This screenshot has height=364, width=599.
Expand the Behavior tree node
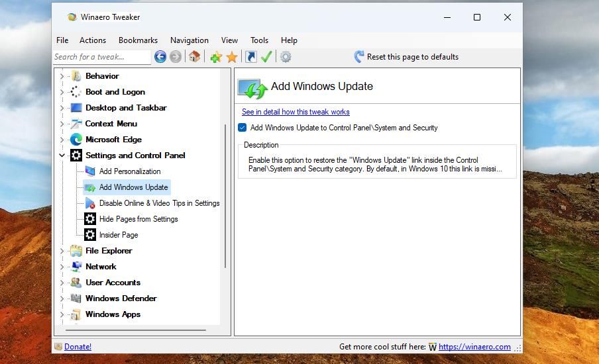point(62,76)
